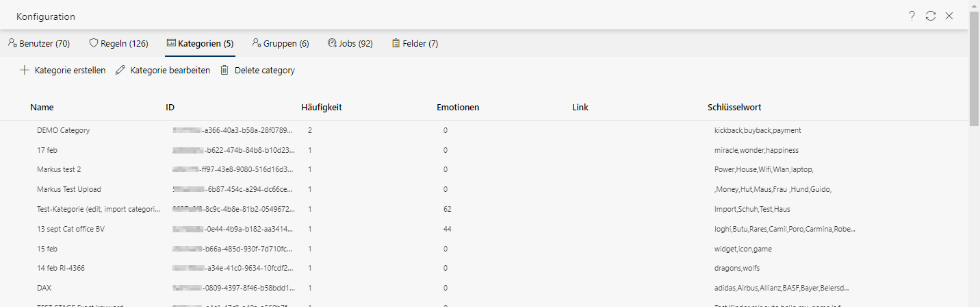Click the help question mark icon

coord(912,16)
